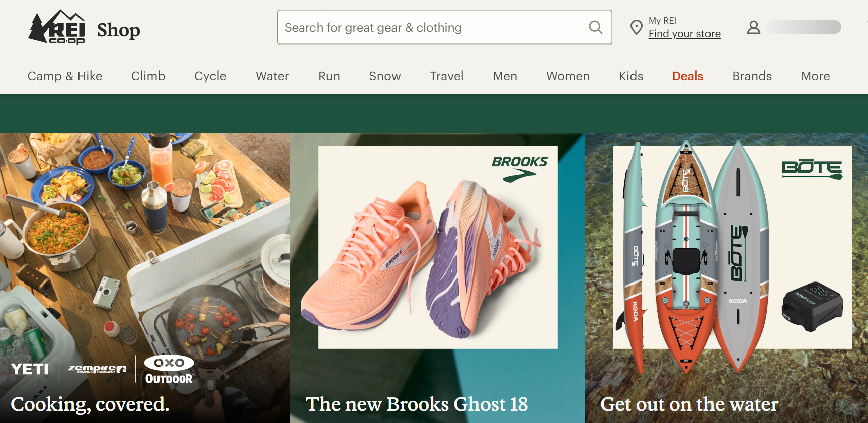
Task: Open the Men menu
Action: (505, 76)
